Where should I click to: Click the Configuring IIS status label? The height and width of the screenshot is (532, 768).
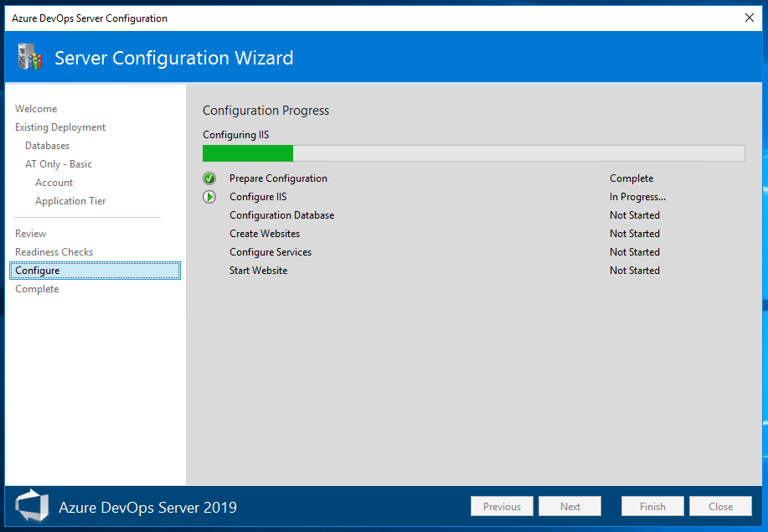[x=236, y=135]
